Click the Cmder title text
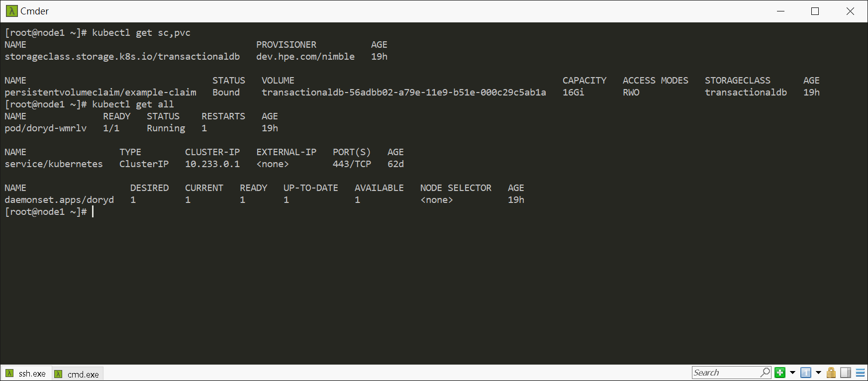This screenshot has width=868, height=381. [34, 11]
